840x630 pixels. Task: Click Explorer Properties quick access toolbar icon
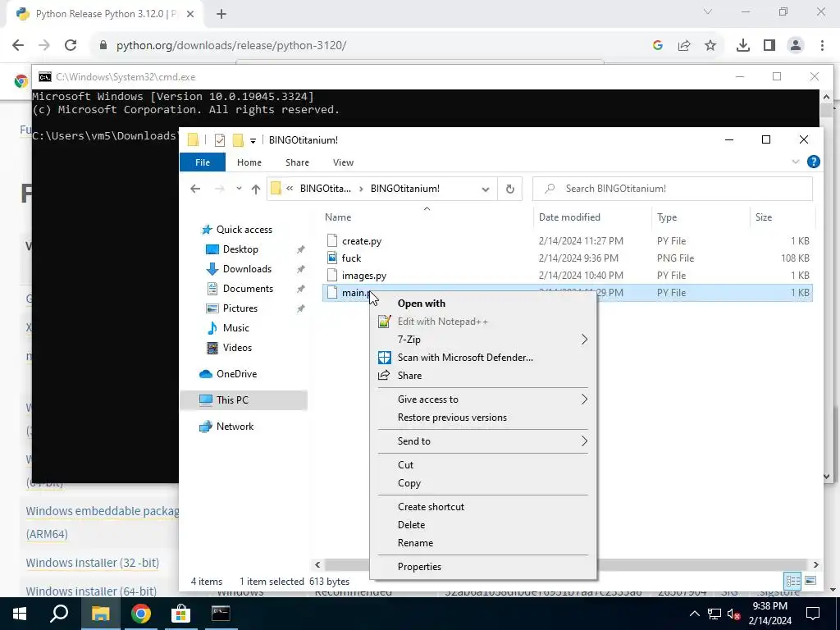[220, 140]
